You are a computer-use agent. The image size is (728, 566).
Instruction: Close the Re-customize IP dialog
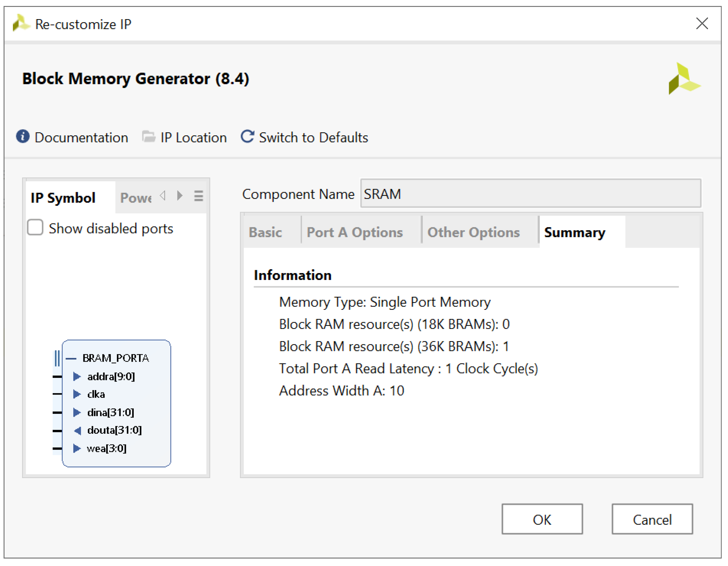pos(702,24)
